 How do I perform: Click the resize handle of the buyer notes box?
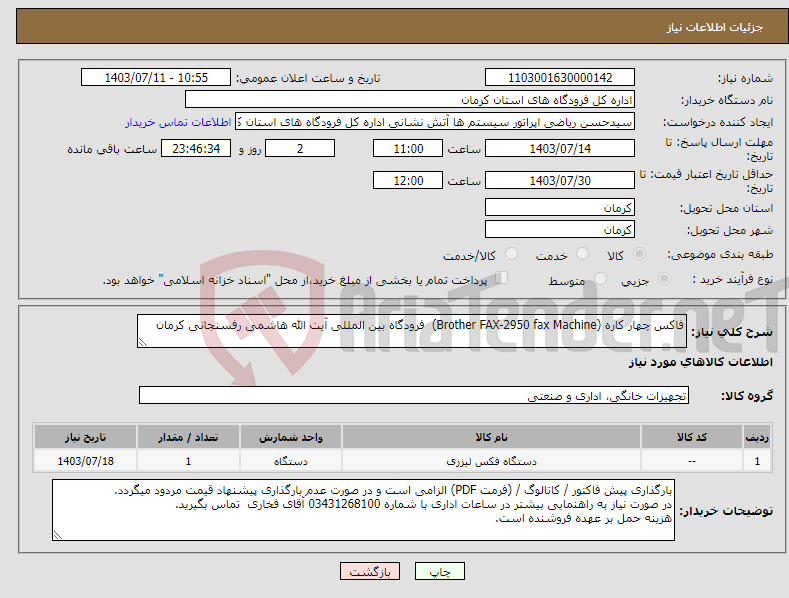[x=58, y=535]
